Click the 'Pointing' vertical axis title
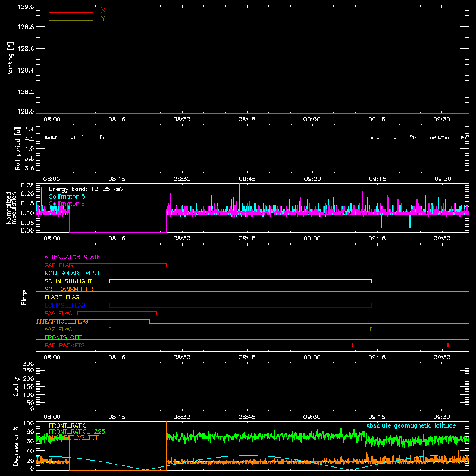This screenshot has height=476, width=476. [10, 59]
